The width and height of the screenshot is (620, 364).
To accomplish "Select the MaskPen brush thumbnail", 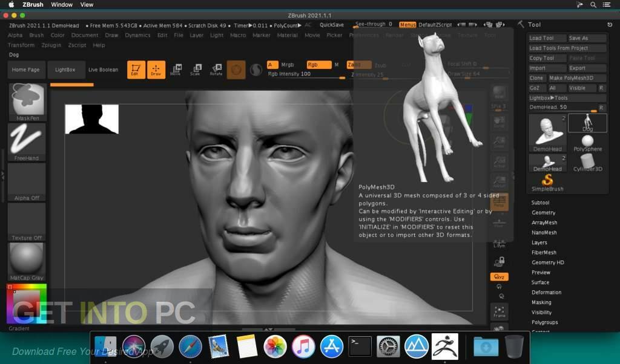I will (x=27, y=102).
